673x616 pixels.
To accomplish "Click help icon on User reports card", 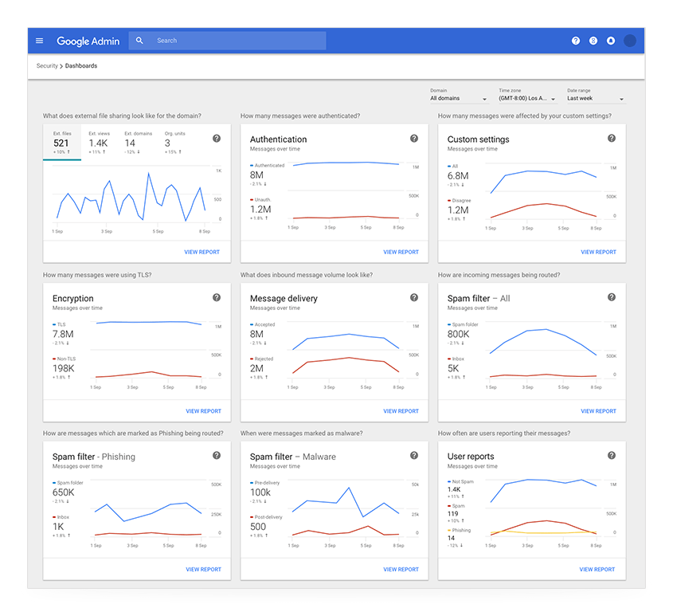I will (x=612, y=456).
